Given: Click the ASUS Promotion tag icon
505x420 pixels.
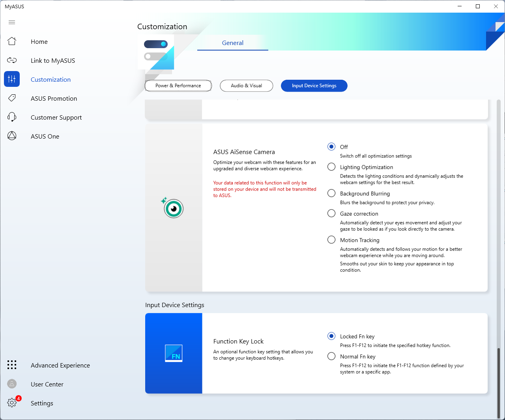Looking at the screenshot, I should point(12,98).
